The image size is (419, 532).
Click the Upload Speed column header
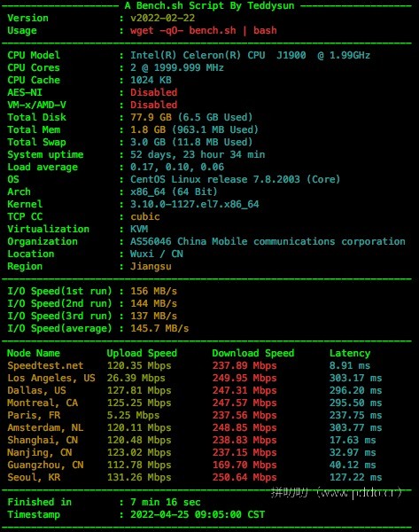coord(142,353)
